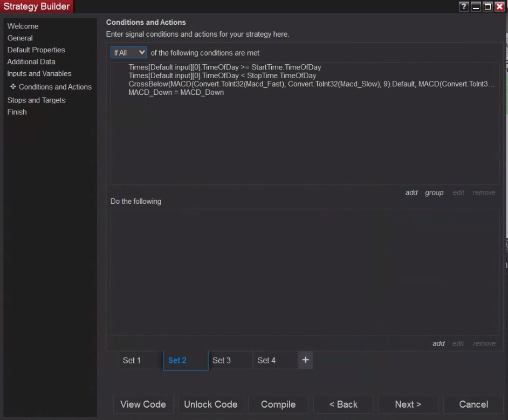Go to Inputs and Variables page
Screen dimensions: 508x420
[x=39, y=73]
